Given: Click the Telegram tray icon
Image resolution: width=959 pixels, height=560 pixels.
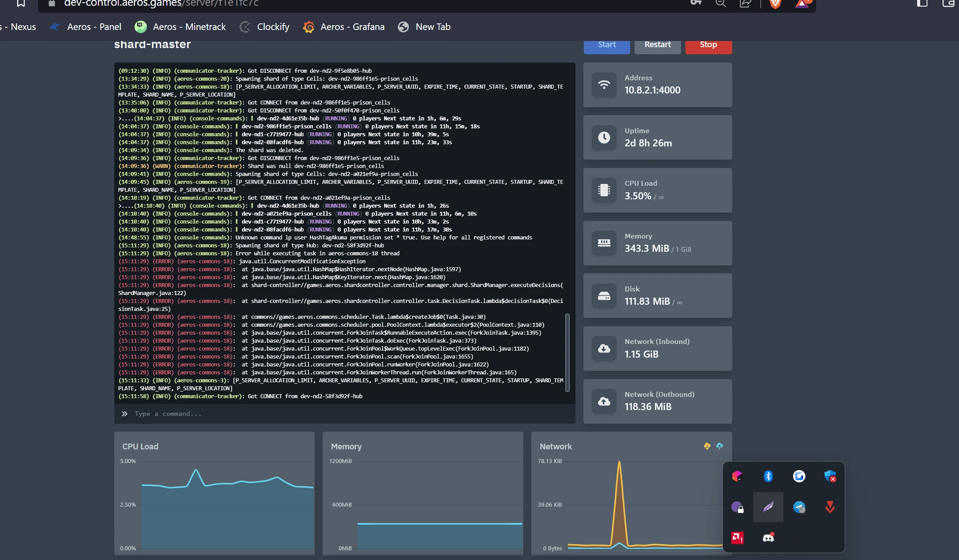Looking at the screenshot, I should click(x=799, y=507).
